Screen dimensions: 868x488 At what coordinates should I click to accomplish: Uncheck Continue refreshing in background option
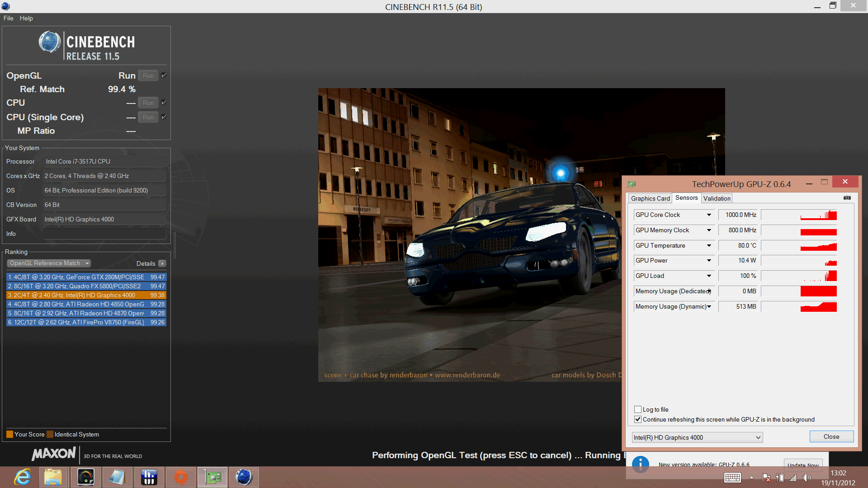click(x=638, y=419)
